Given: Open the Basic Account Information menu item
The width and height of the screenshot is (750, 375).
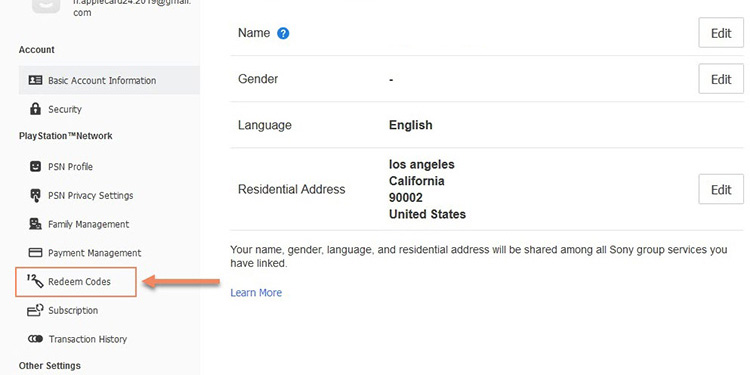Looking at the screenshot, I should coord(109,80).
